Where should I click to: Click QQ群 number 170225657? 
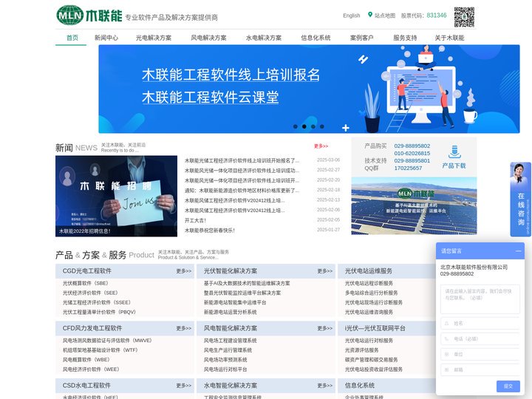click(x=408, y=168)
